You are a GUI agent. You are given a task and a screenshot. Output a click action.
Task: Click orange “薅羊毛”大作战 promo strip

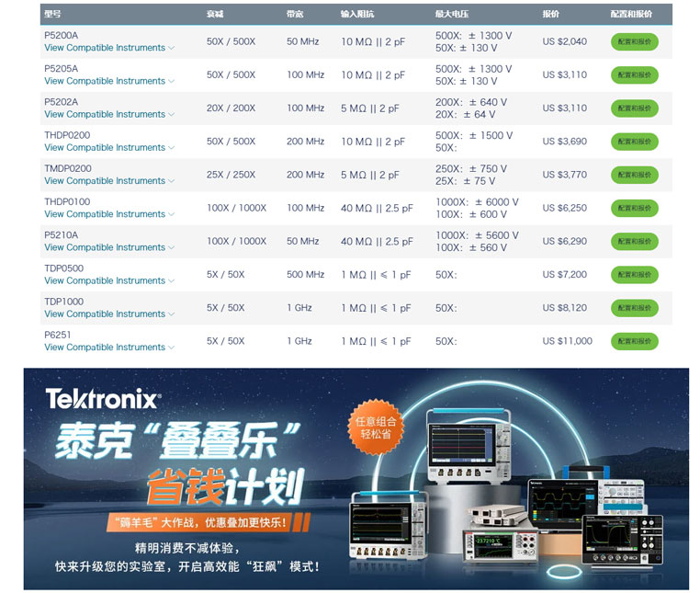click(208, 522)
